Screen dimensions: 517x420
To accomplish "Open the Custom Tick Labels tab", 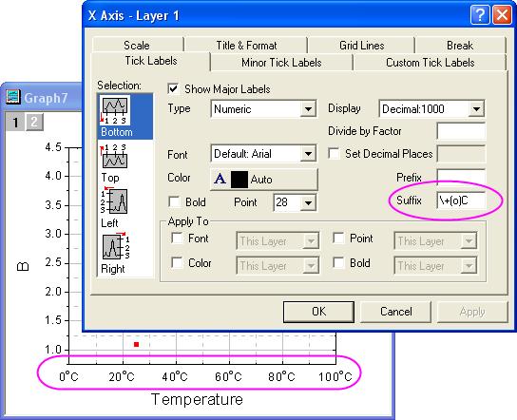I will [x=430, y=63].
